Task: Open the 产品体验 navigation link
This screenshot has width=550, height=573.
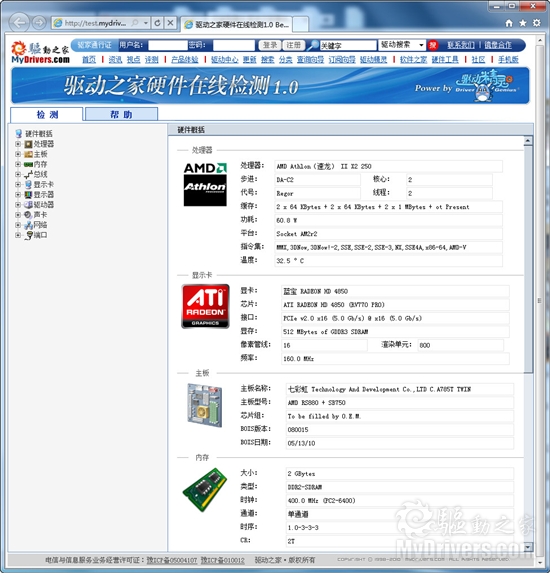Action: pos(185,60)
